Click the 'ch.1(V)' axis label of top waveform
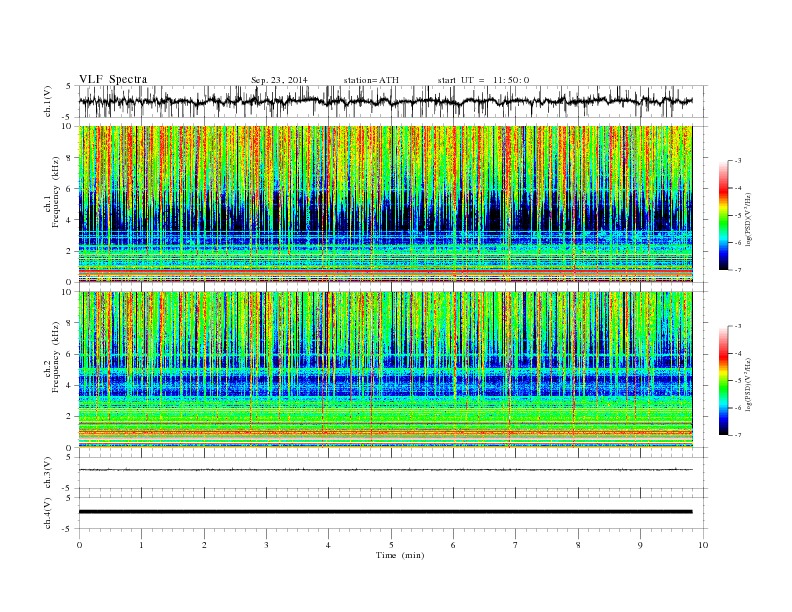The width and height of the screenshot is (792, 612). 48,101
